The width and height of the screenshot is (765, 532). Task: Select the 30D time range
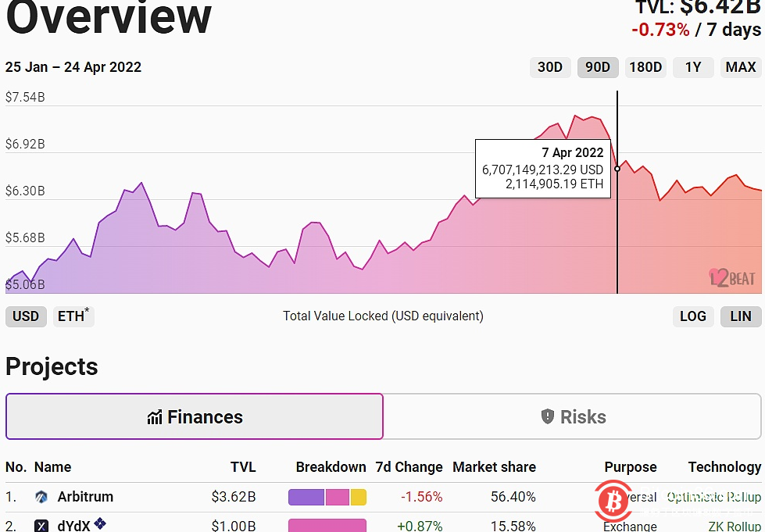point(550,67)
